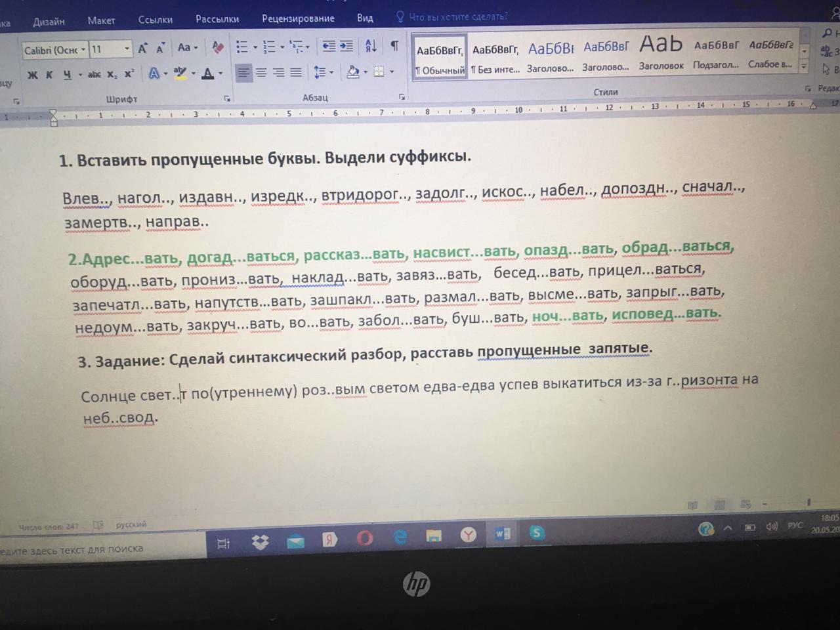Open the Рассылки ribbon tab
The height and width of the screenshot is (630, 840).
217,19
